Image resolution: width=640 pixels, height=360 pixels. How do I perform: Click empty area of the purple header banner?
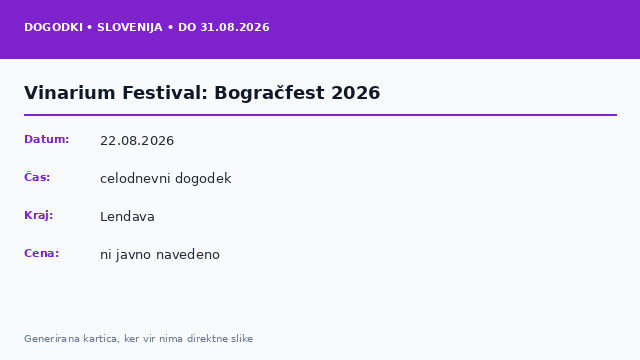(449, 29)
